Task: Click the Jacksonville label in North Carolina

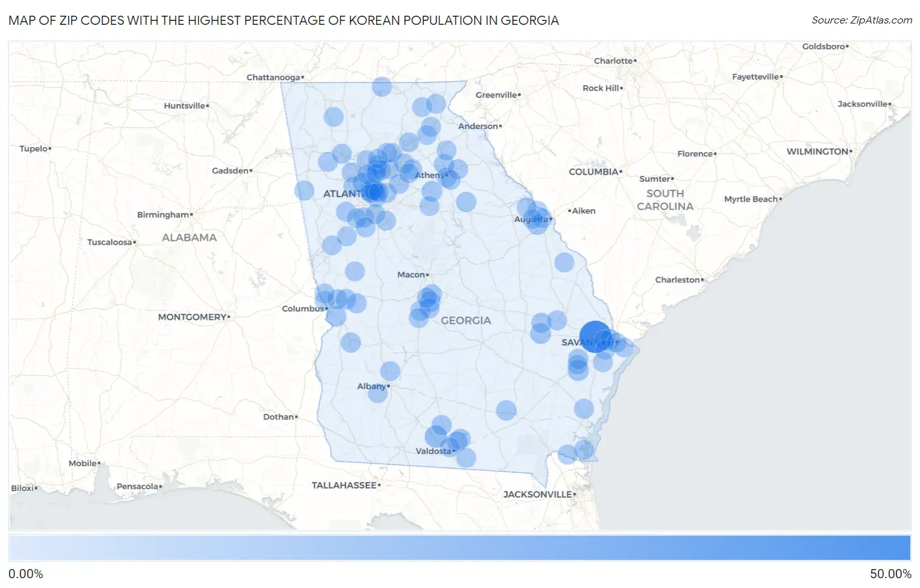Action: [x=862, y=104]
